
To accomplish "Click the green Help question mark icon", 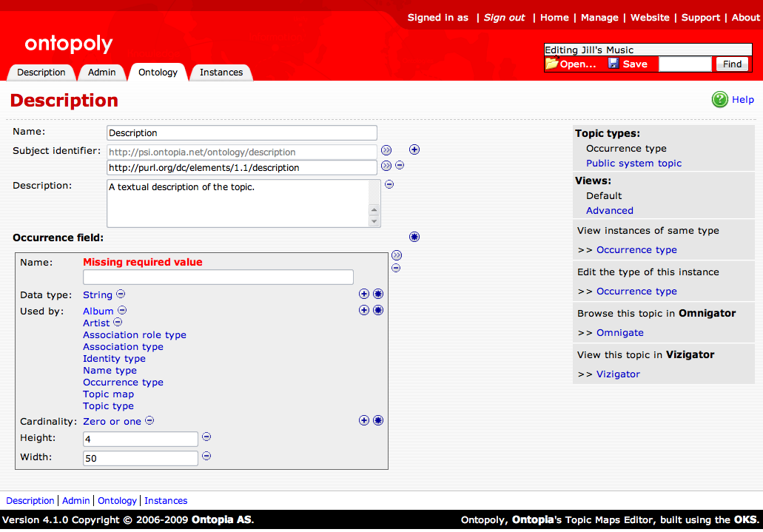I will [x=719, y=100].
